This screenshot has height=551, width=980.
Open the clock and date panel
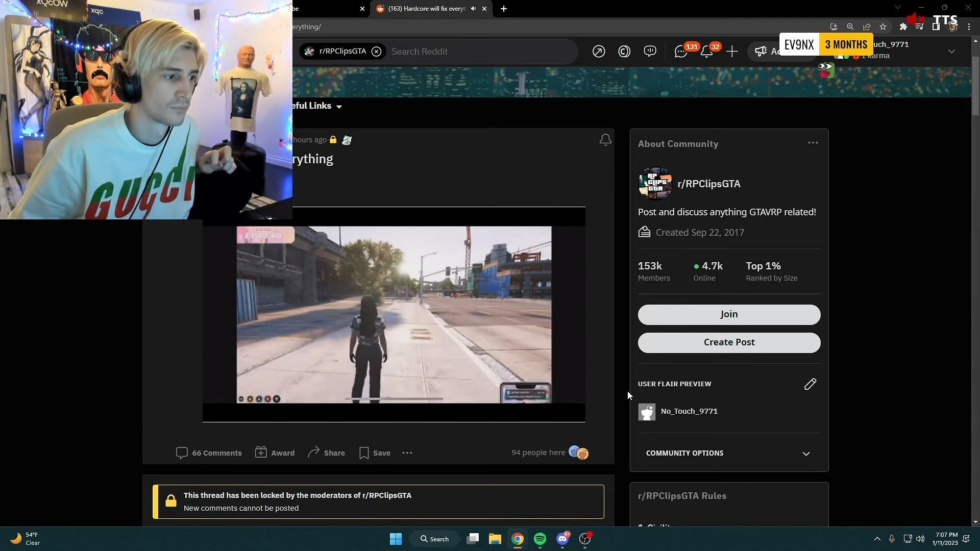pos(945,539)
